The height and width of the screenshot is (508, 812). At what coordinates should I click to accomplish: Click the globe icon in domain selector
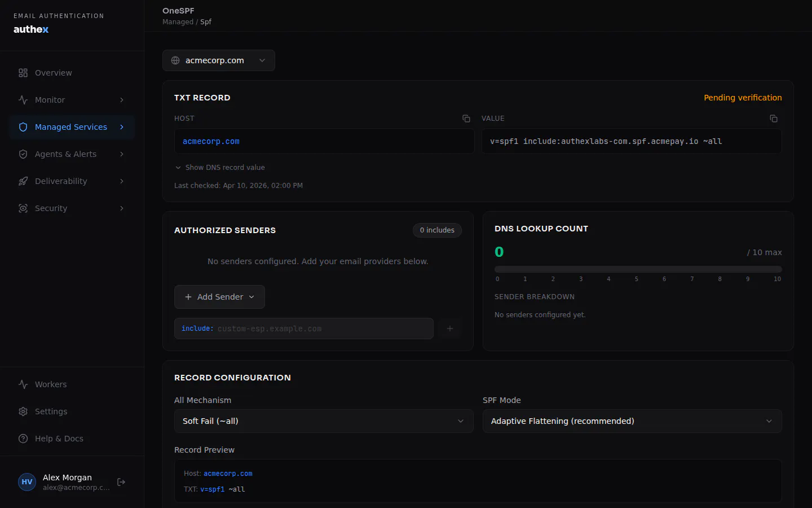pos(175,60)
